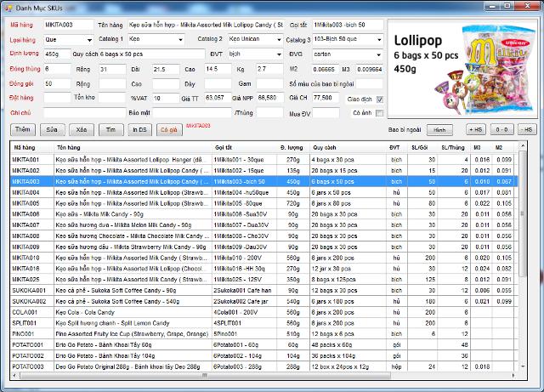Image resolution: width=544 pixels, height=392 pixels.
Task: Click the red MIKITA003 label beside Có giá
Action: (x=198, y=126)
